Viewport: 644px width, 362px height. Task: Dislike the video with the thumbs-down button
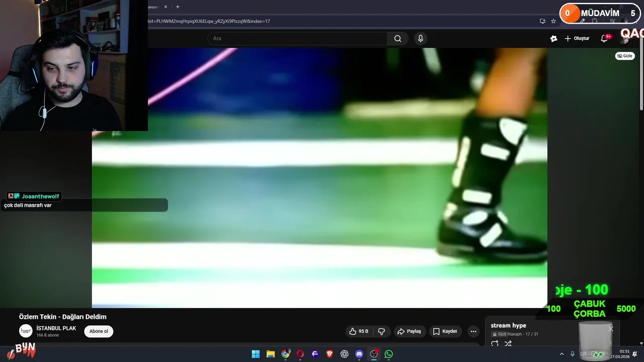[381, 331]
